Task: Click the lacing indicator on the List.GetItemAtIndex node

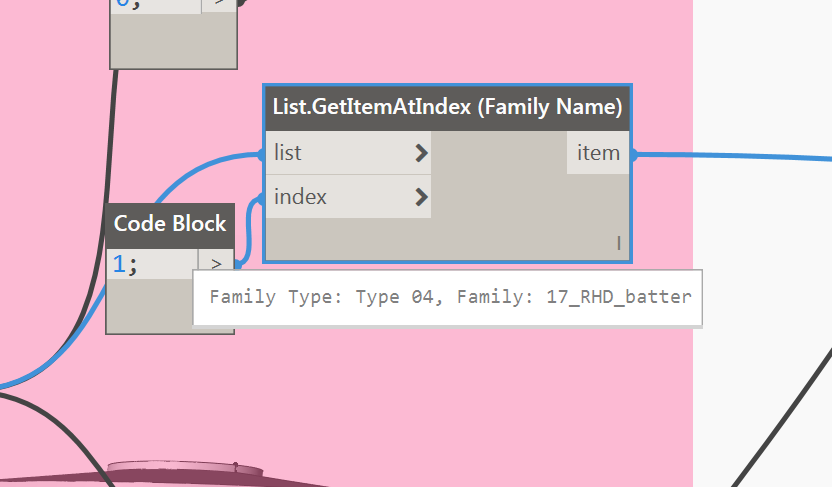Action: click(x=619, y=243)
